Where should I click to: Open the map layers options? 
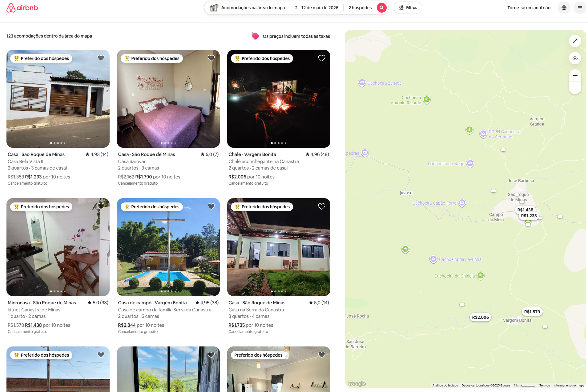[x=575, y=58]
